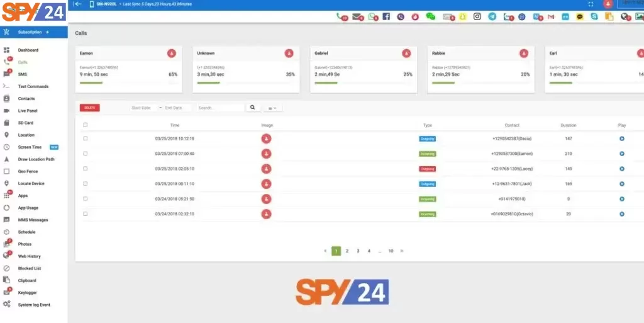
Task: Check the 03/25/2018 07:00:40 call row
Action: pos(86,153)
